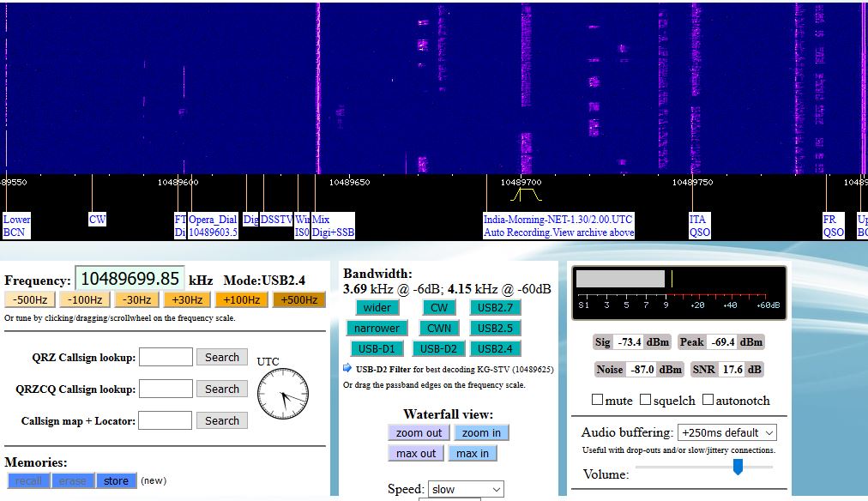Click the Frequency input field
868x501 pixels.
pos(130,279)
